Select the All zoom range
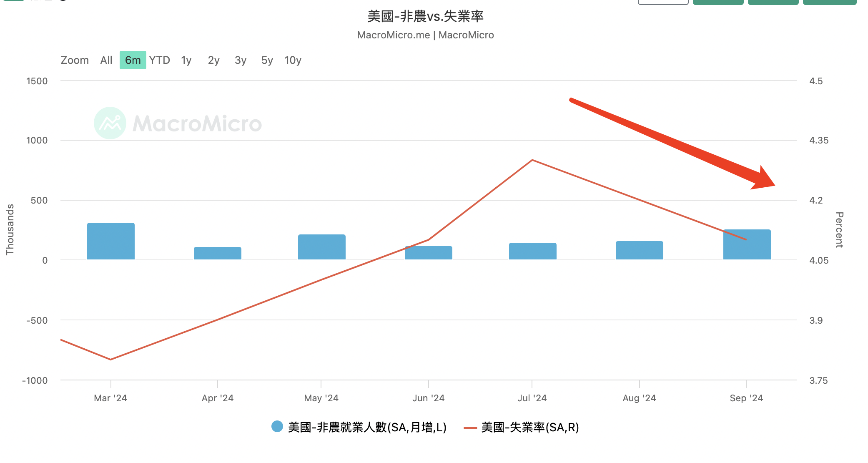The height and width of the screenshot is (463, 868). [106, 60]
